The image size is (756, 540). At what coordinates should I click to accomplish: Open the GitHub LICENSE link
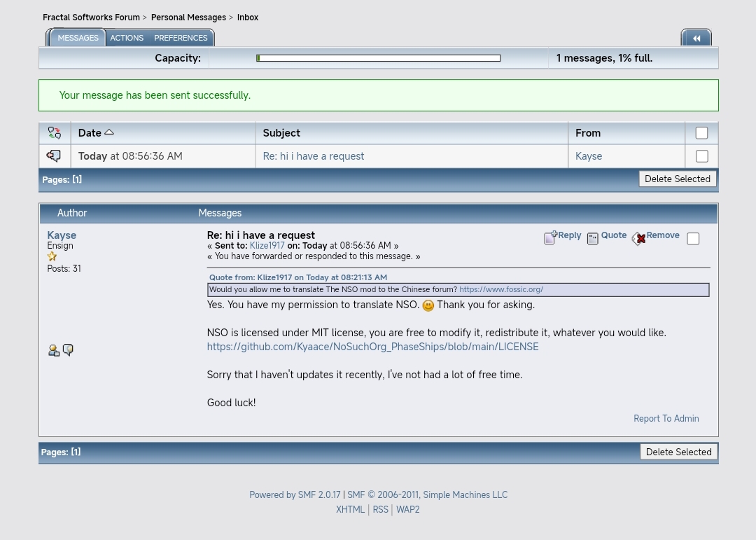(x=372, y=347)
